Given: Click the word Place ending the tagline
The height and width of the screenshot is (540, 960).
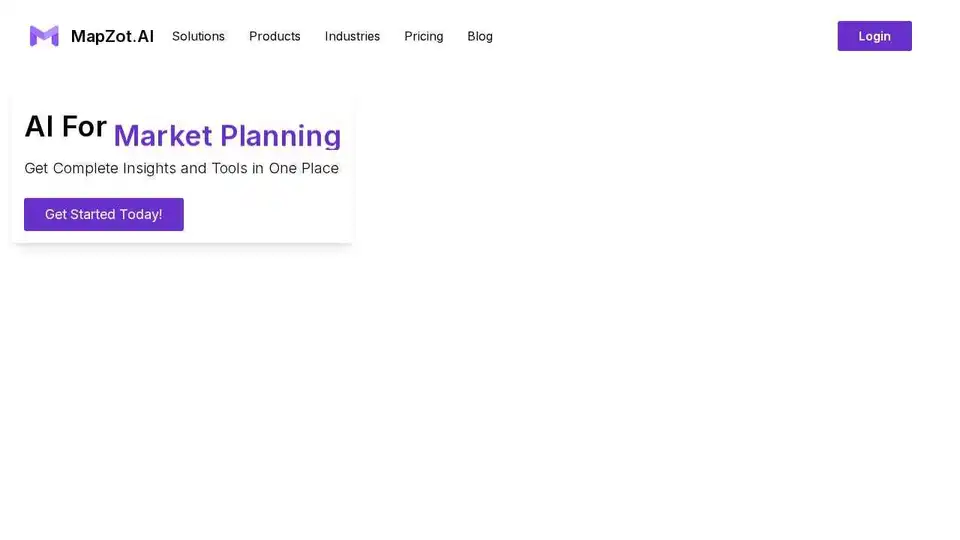Looking at the screenshot, I should (x=320, y=168).
